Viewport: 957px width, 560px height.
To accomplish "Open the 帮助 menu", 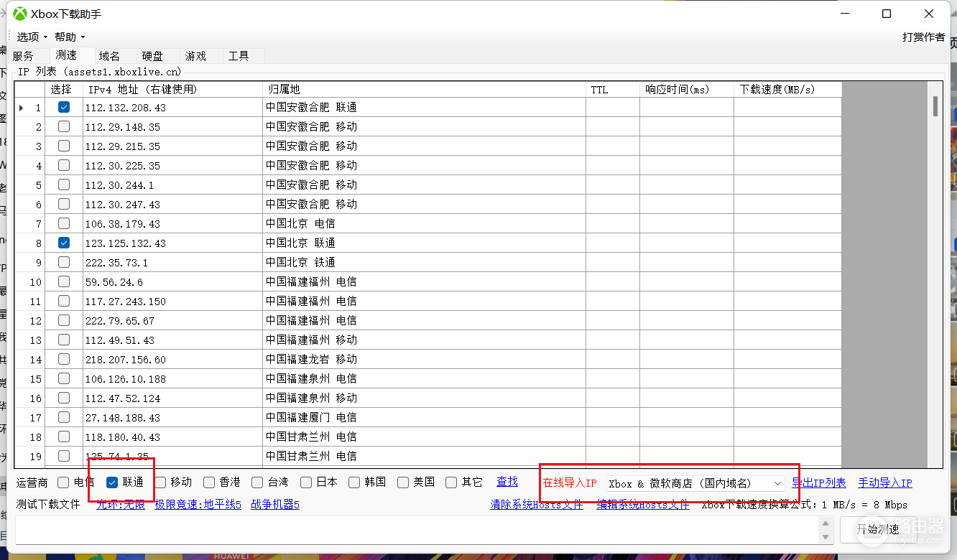I will click(x=69, y=37).
